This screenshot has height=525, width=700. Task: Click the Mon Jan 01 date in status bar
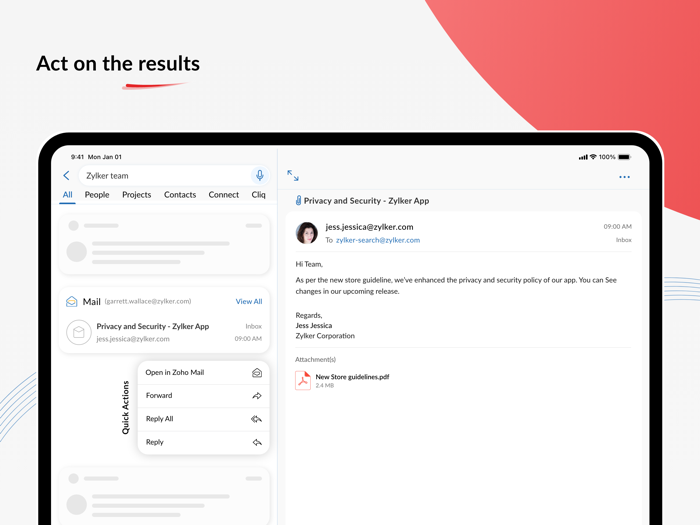104,157
